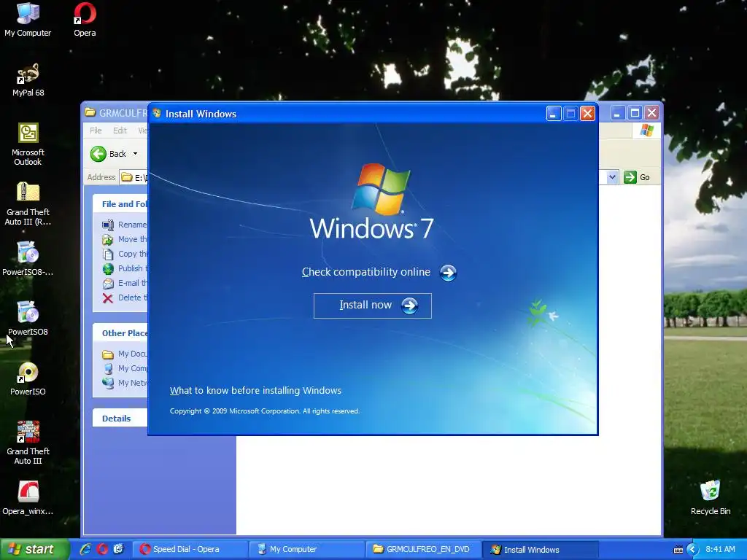Click the Go button in Explorer
This screenshot has width=747, height=560.
(637, 177)
